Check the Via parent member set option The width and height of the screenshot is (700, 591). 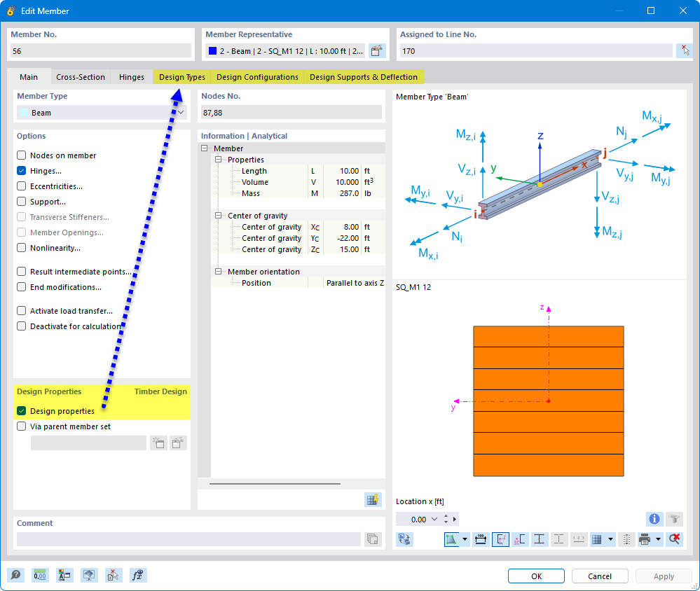point(21,426)
